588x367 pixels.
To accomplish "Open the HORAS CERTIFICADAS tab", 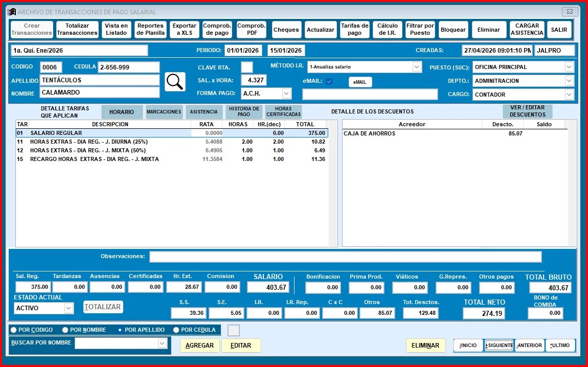I will click(x=283, y=112).
